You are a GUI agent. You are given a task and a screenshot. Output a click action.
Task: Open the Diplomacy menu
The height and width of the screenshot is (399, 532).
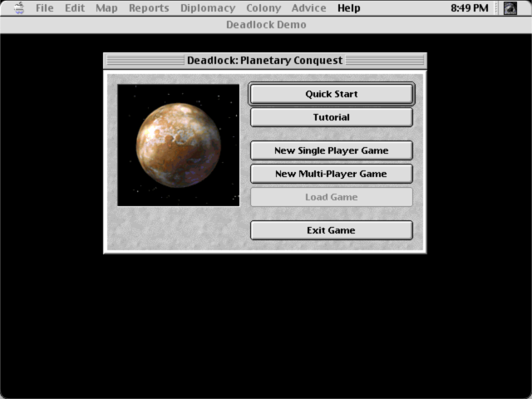(x=208, y=7)
